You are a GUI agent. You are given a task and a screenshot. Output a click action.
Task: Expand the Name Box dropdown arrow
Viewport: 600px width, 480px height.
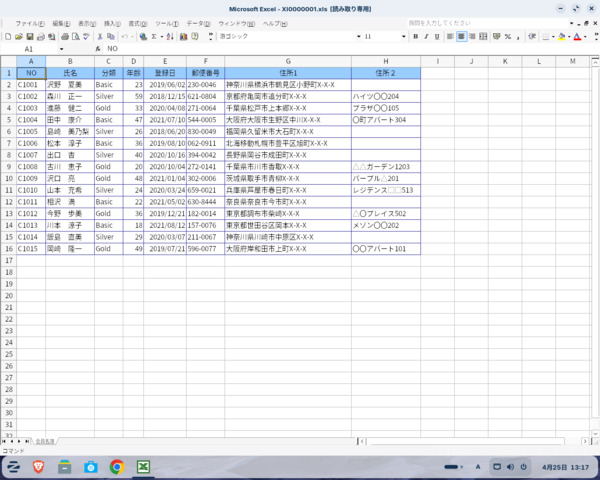pos(62,49)
